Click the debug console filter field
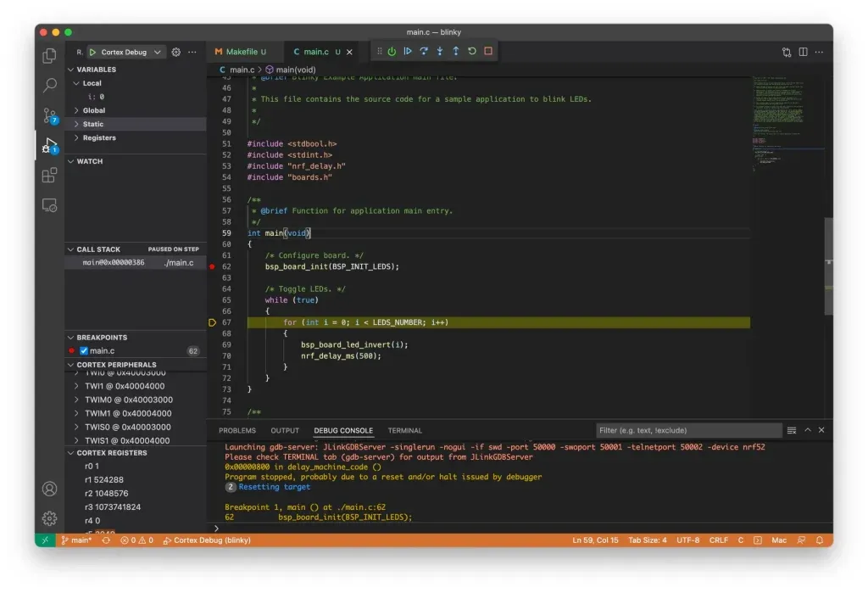This screenshot has width=868, height=593. (x=688, y=431)
